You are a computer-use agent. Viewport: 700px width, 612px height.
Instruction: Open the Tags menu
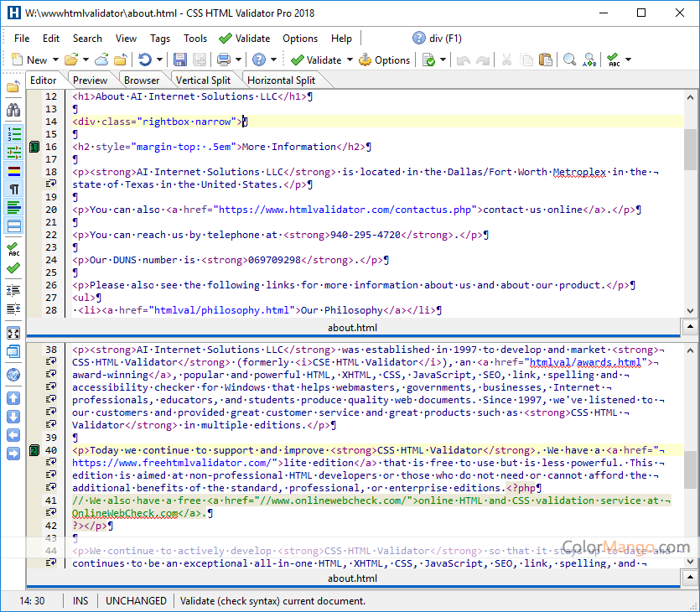tap(161, 38)
